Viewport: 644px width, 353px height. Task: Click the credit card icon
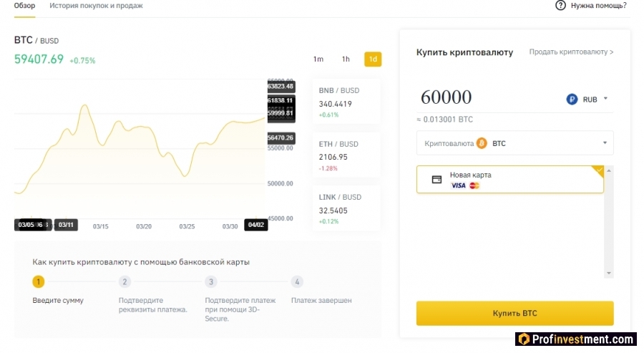tap(436, 180)
